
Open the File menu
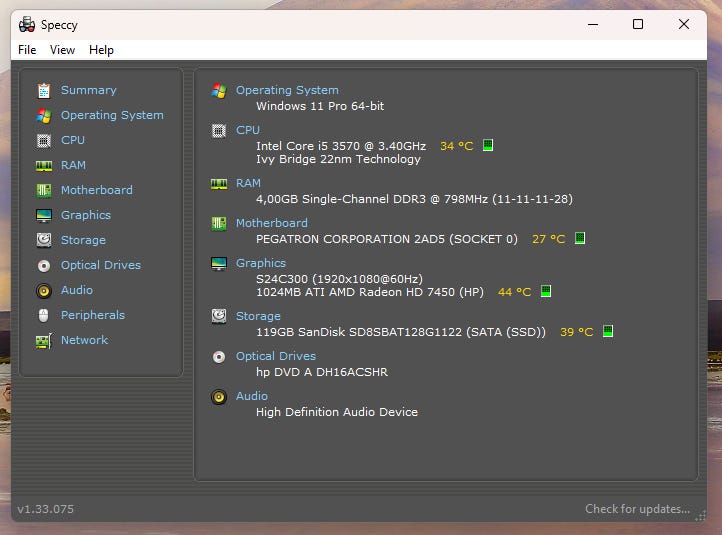pyautogui.click(x=27, y=50)
